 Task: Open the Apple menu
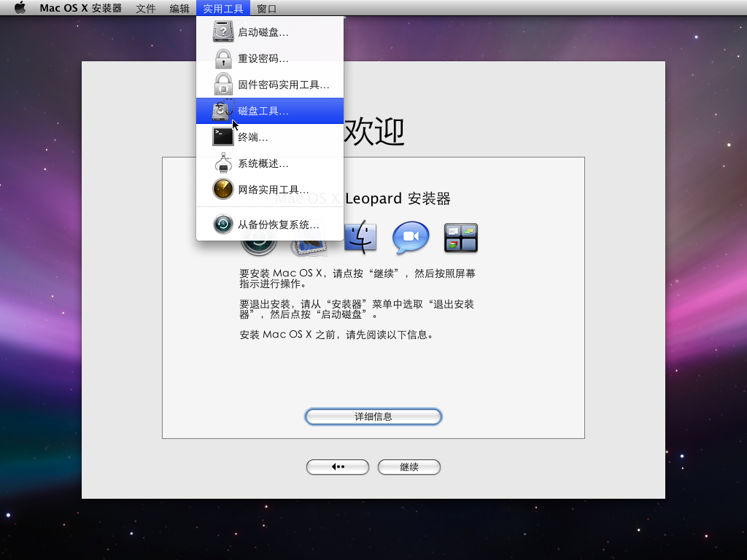[20, 8]
